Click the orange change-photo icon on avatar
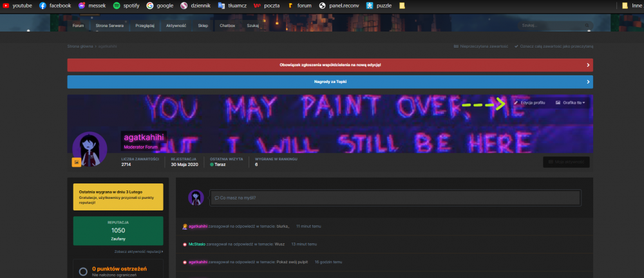Viewport: 644px width, 278px height. coord(77,162)
